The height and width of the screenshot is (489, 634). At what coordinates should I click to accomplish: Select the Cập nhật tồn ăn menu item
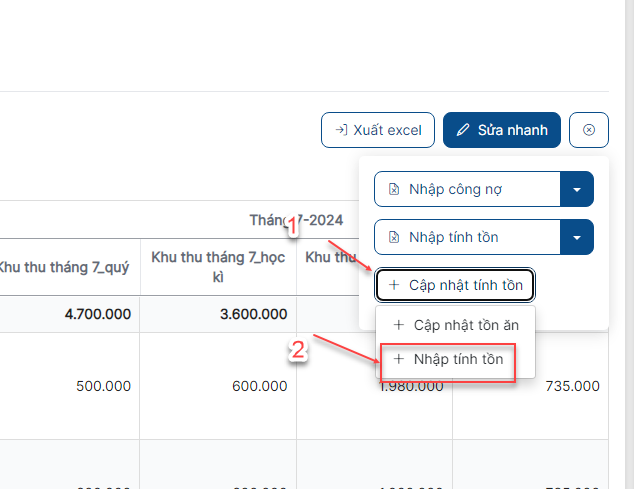(456, 325)
